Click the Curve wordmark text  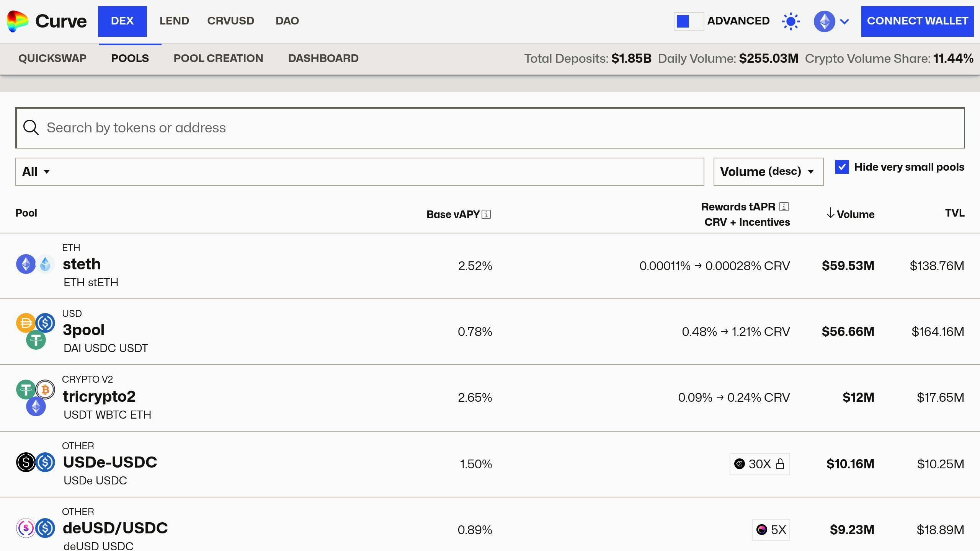[x=61, y=21]
